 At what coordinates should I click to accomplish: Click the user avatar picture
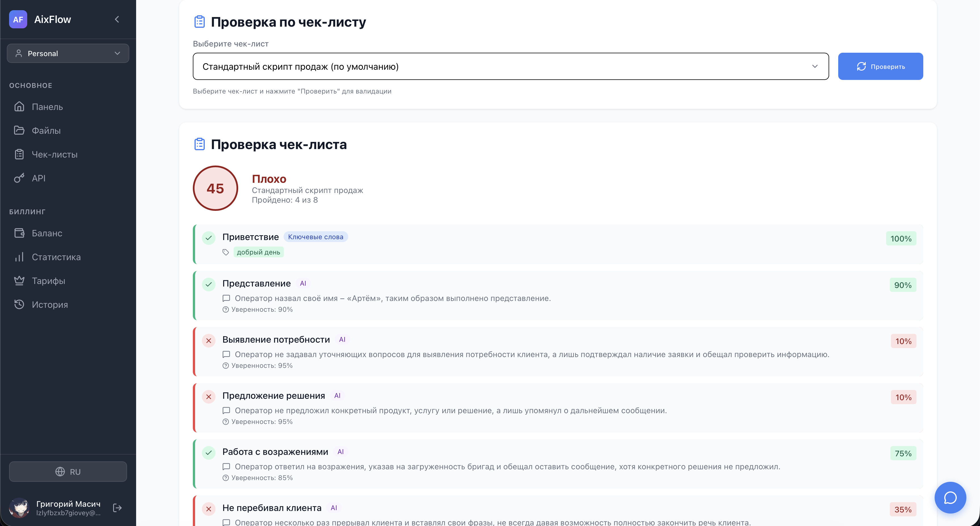click(x=19, y=508)
